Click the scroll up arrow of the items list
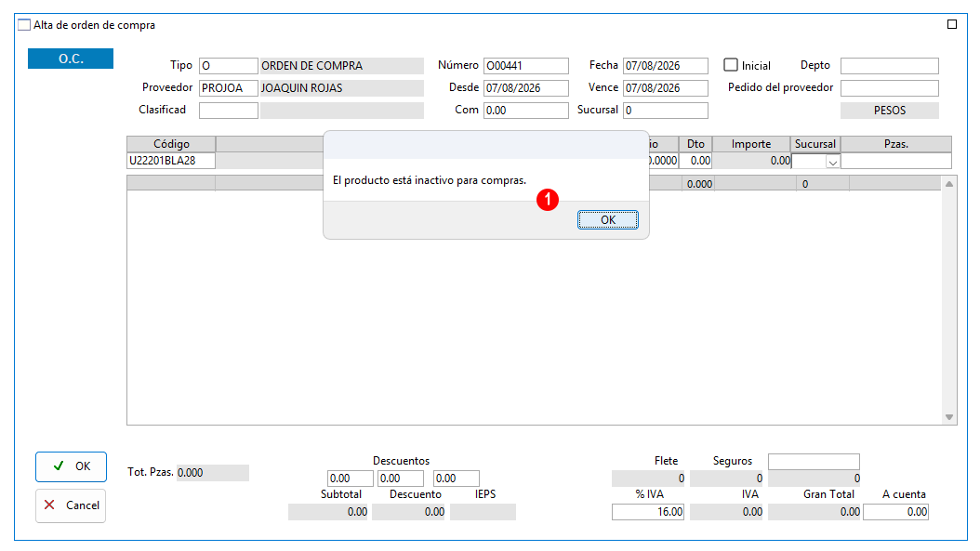 (948, 184)
